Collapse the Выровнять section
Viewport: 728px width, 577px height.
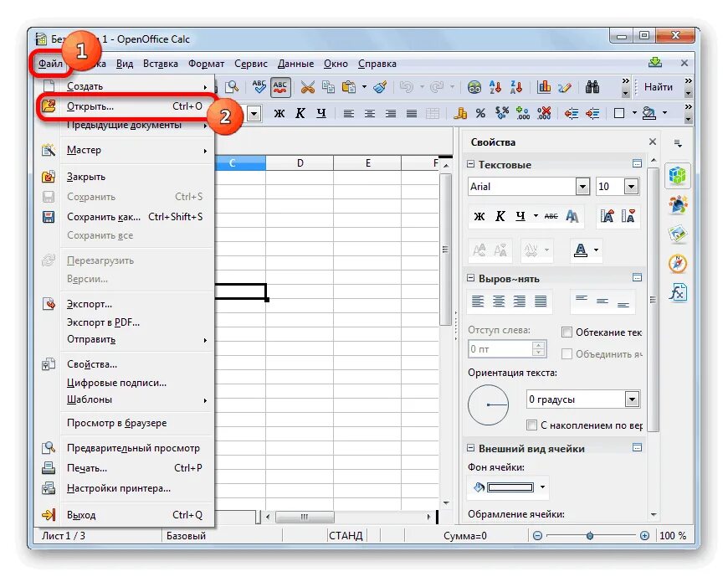pos(470,278)
